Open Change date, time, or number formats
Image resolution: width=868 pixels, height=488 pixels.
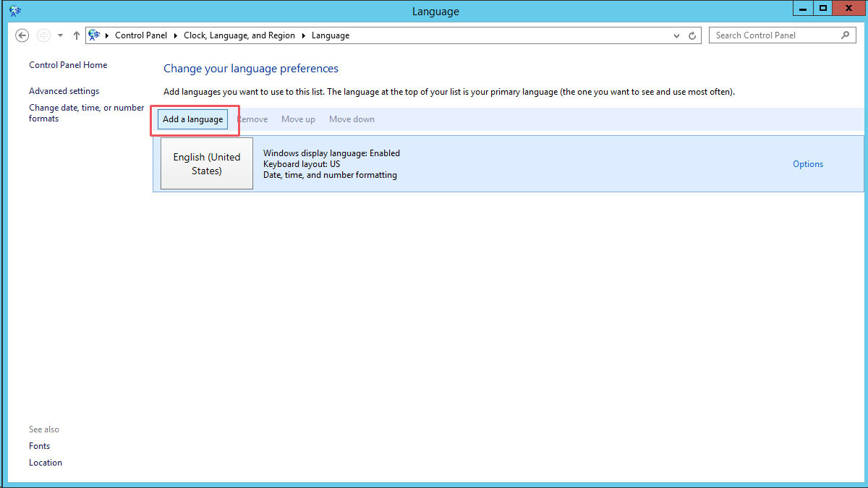point(87,113)
